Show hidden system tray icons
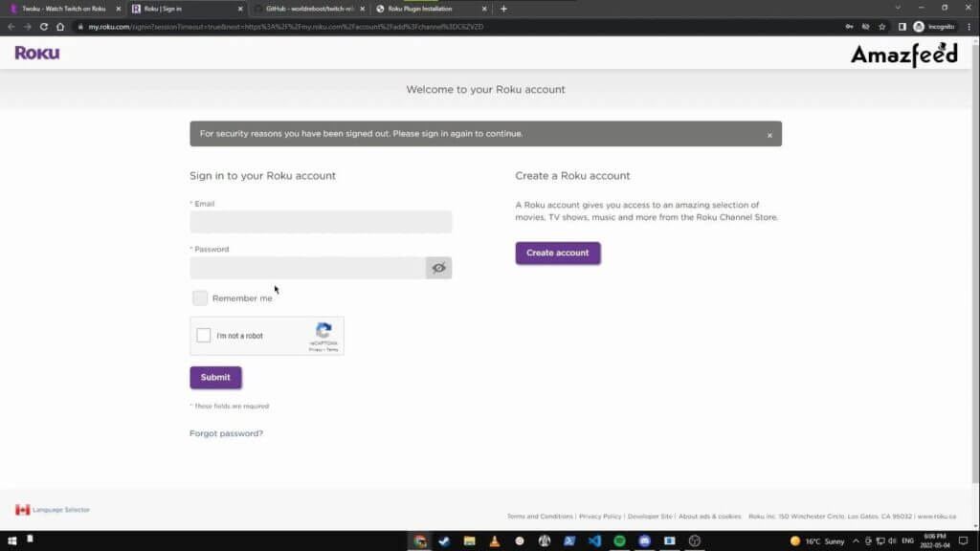This screenshot has height=551, width=980. point(856,541)
